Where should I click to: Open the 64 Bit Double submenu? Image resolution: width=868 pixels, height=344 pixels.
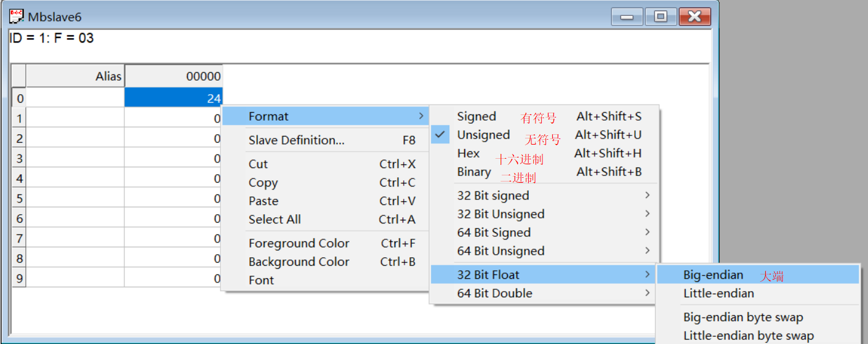click(494, 294)
